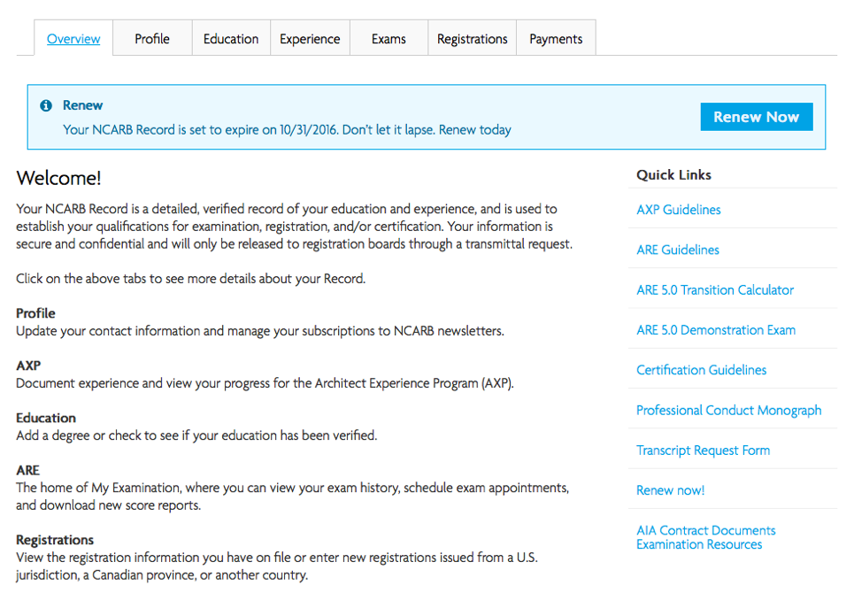The image size is (854, 616).
Task: Click the info icon in the Renew banner
Action: tap(46, 104)
